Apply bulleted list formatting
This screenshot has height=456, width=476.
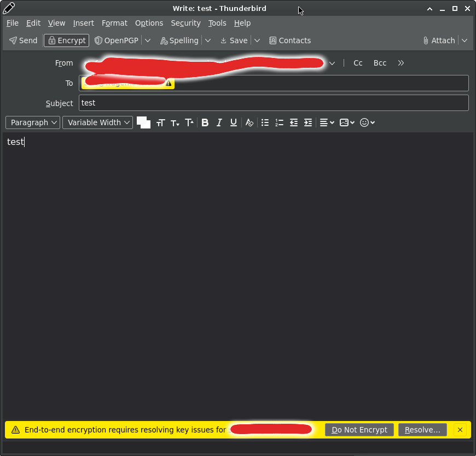[265, 122]
